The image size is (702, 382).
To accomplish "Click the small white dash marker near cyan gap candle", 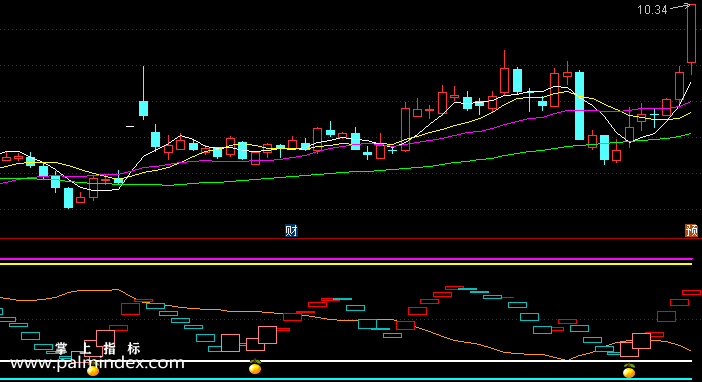I will coord(130,127).
